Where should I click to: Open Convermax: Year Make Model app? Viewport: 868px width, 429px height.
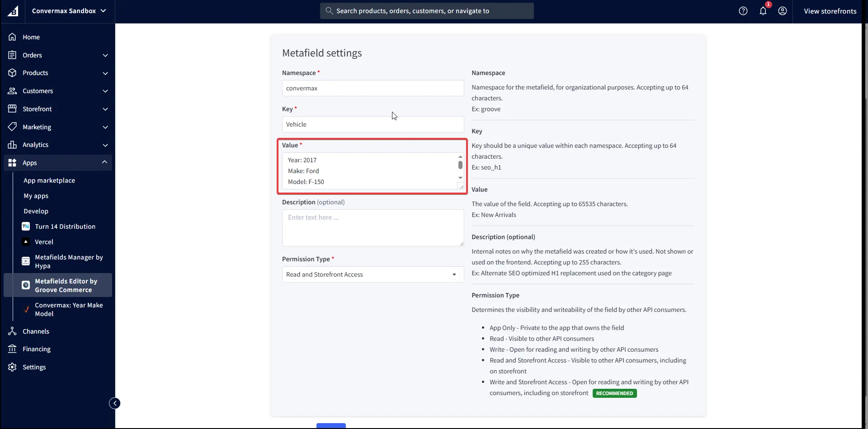tap(68, 309)
